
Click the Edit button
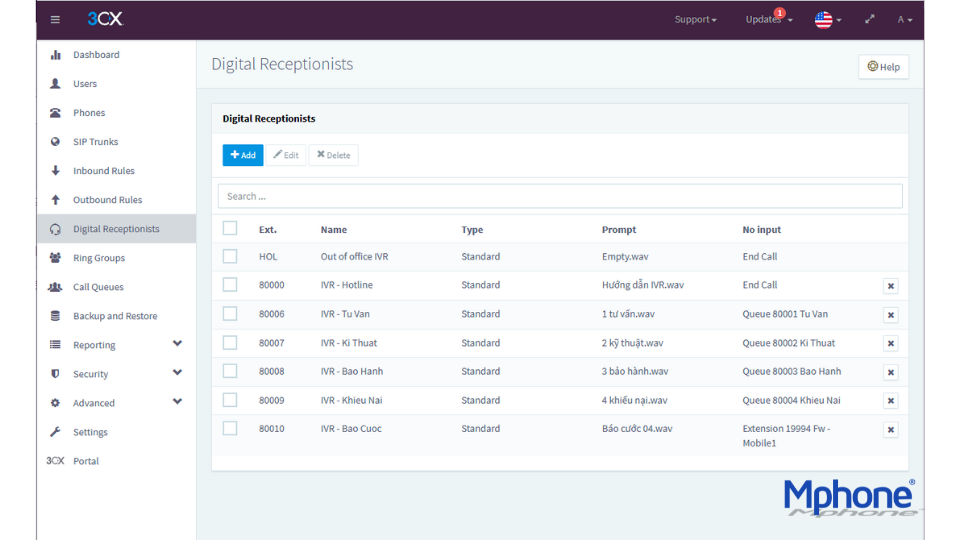[286, 155]
